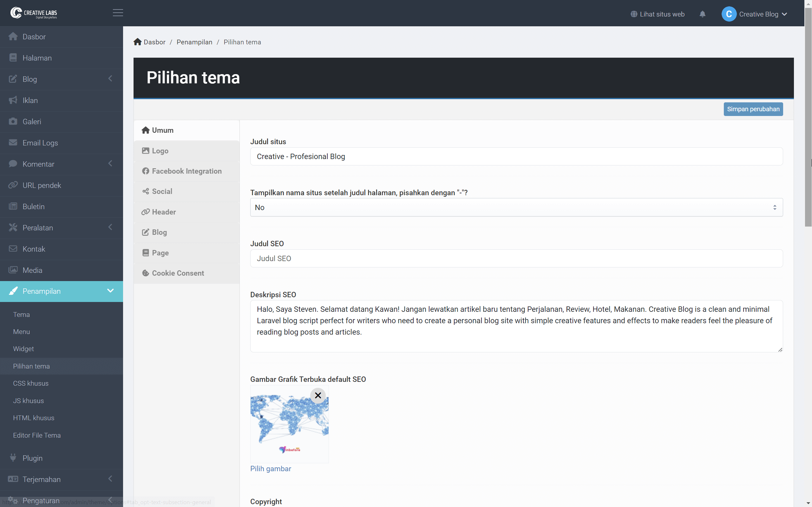
Task: Collapse the Penampilan submenu chevron
Action: 110,291
